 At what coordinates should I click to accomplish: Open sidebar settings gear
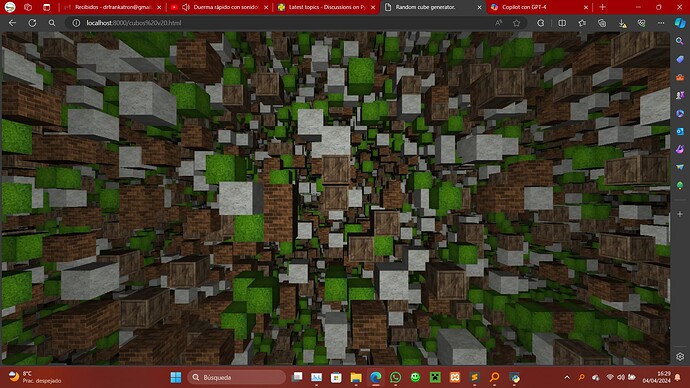click(x=680, y=357)
